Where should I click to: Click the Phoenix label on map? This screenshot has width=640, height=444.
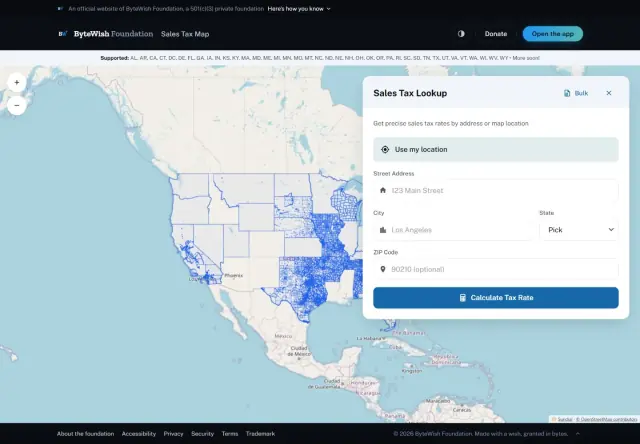(234, 275)
